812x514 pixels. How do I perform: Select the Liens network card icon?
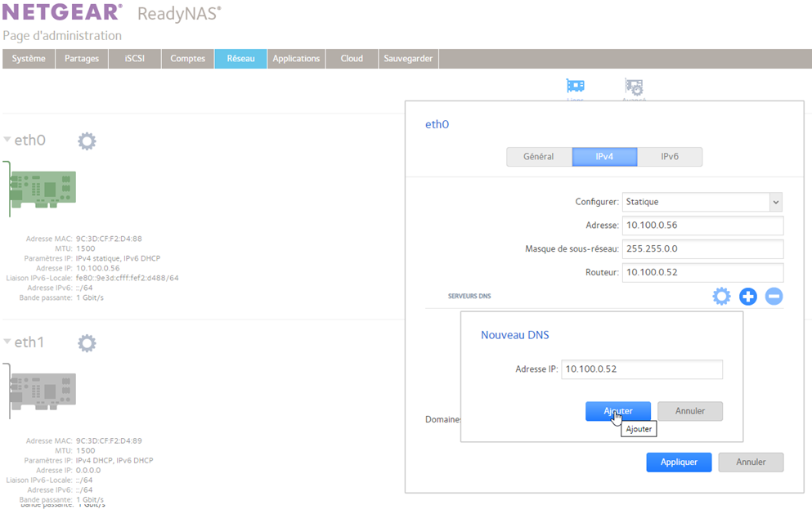(576, 87)
